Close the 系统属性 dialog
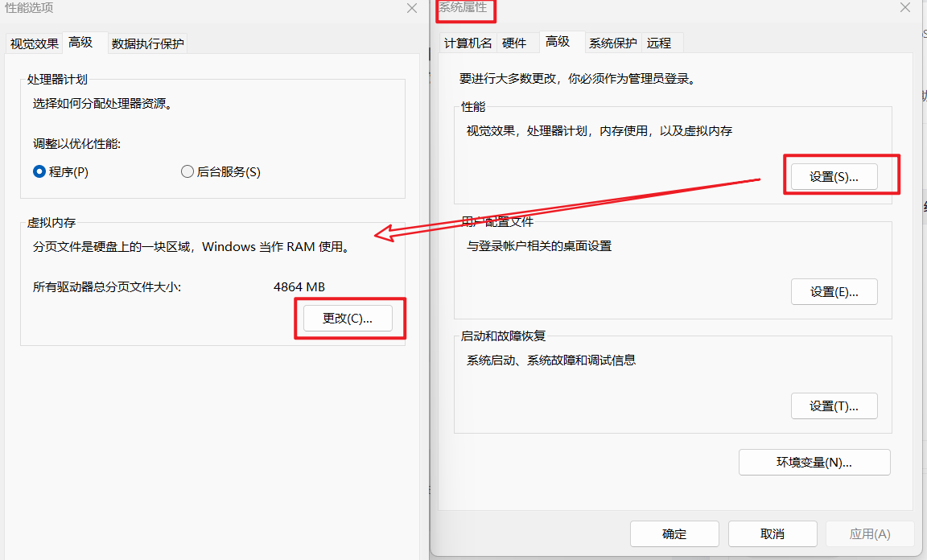The height and width of the screenshot is (560, 927). click(904, 8)
